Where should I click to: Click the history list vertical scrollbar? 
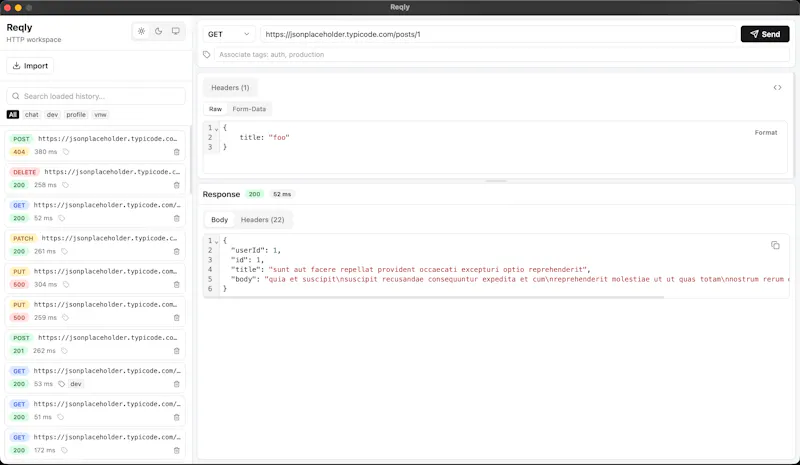(190, 158)
